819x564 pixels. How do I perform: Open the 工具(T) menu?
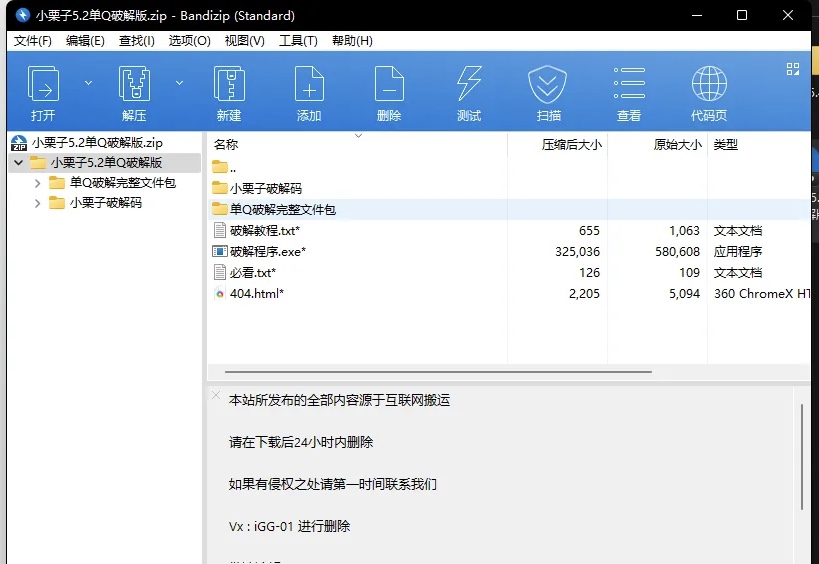(298, 41)
